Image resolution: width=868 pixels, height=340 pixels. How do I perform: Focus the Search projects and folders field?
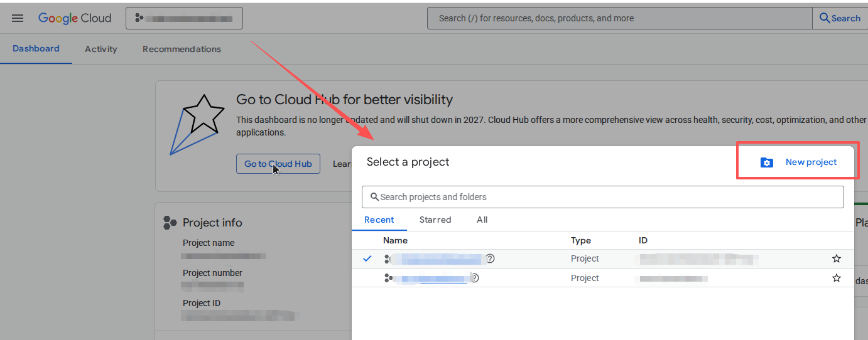tap(602, 197)
